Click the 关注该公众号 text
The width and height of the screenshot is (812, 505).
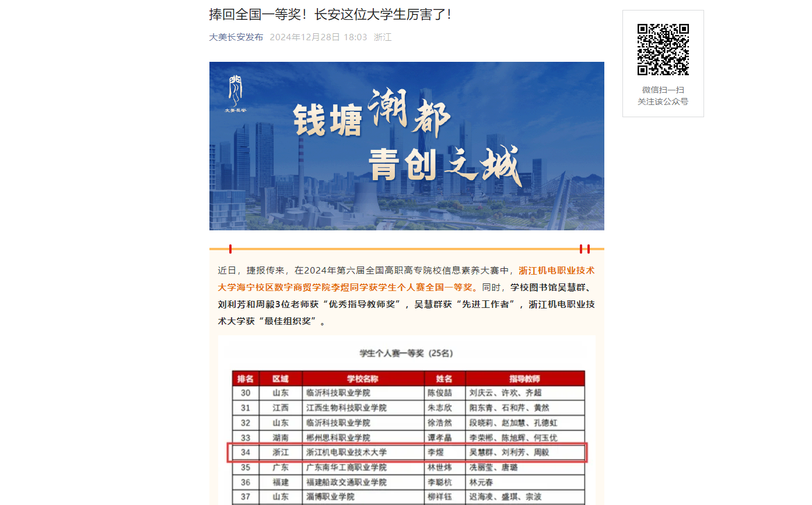(663, 101)
